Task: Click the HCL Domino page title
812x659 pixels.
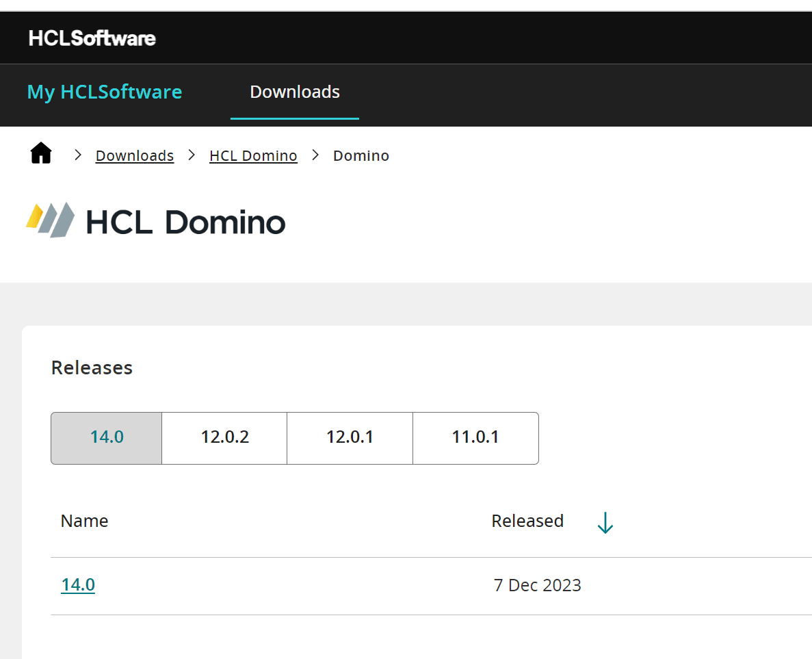Action: pos(185,222)
